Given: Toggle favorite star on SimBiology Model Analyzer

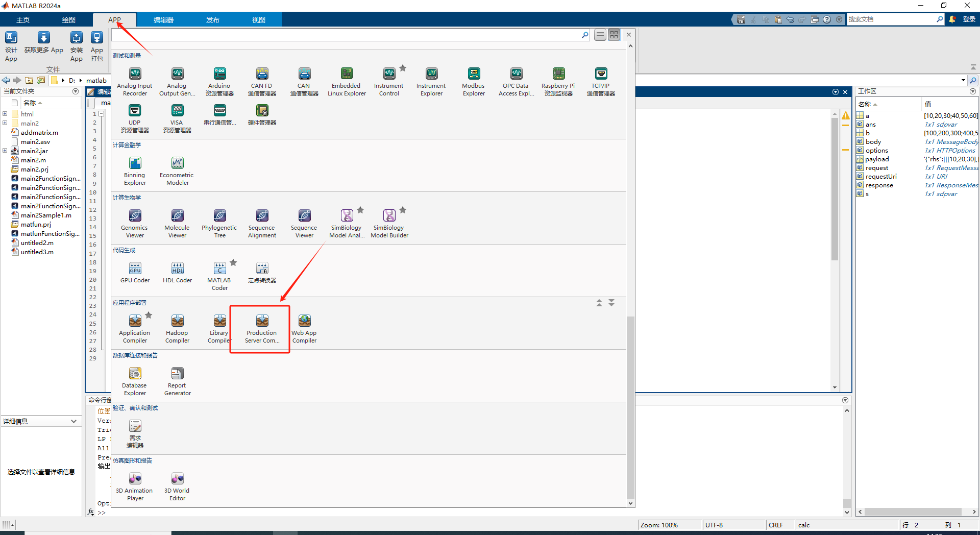Looking at the screenshot, I should 360,210.
